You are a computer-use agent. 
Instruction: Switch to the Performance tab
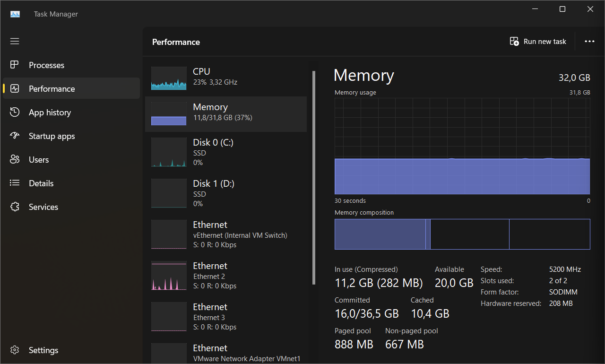pos(52,89)
